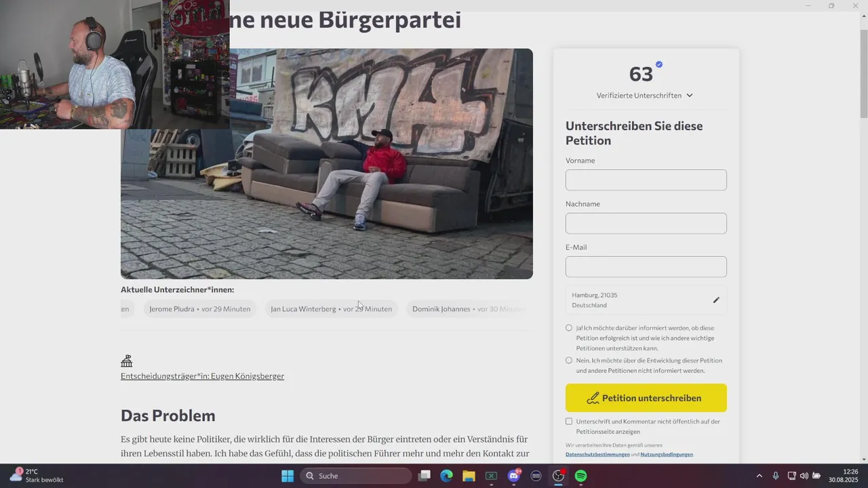This screenshot has width=868, height=488.
Task: Click the speaker volume icon in tray
Action: click(804, 476)
